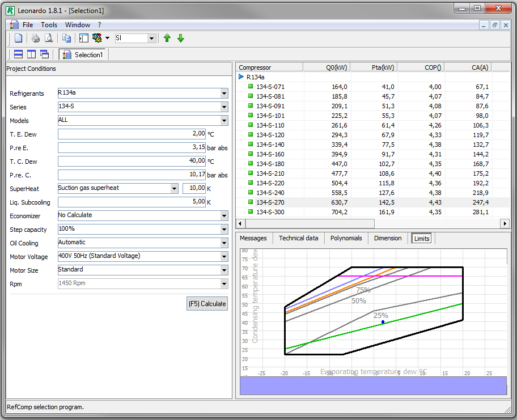This screenshot has height=420, width=517.
Task: Expand the Series dropdown
Action: tap(224, 107)
